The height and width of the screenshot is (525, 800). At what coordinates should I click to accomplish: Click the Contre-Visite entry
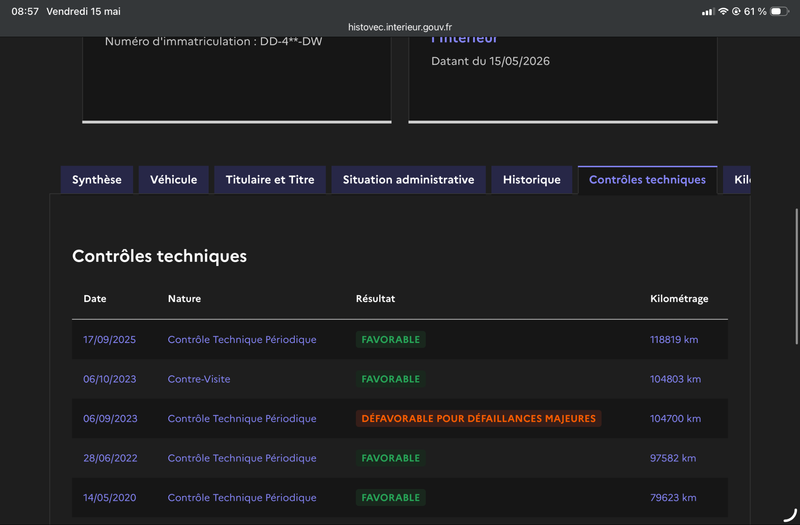pyautogui.click(x=199, y=379)
